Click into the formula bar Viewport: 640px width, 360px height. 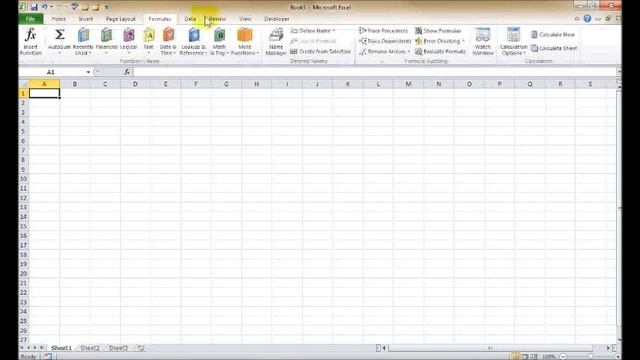375,72
